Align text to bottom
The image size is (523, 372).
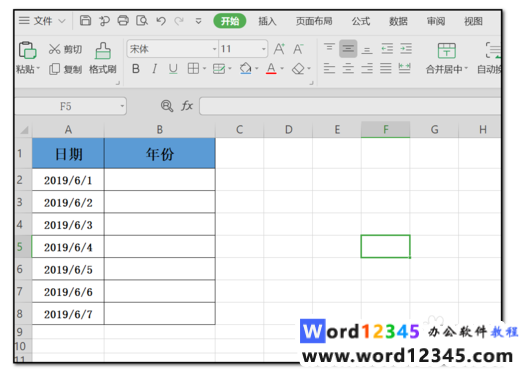coord(367,50)
